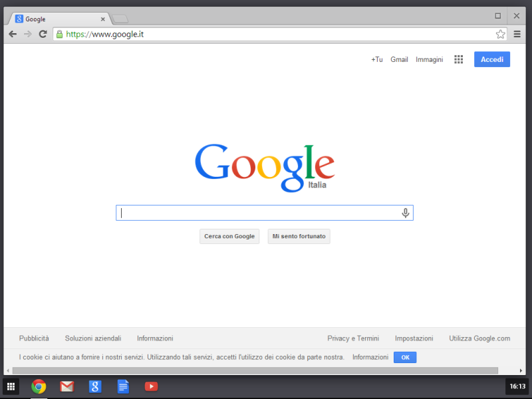Screen dimensions: 532x399
Task: Maximize the browser window
Action: point(497,16)
